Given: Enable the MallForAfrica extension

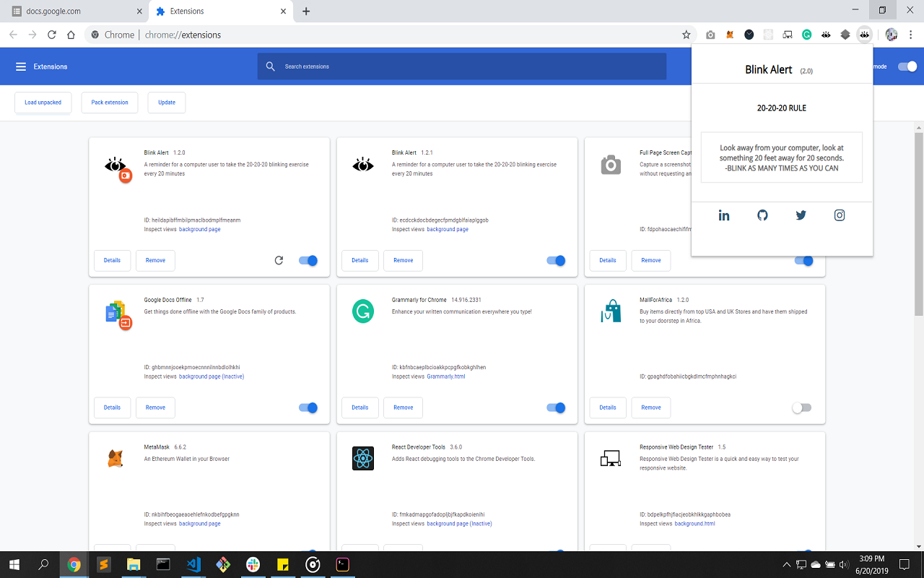Looking at the screenshot, I should pyautogui.click(x=801, y=407).
